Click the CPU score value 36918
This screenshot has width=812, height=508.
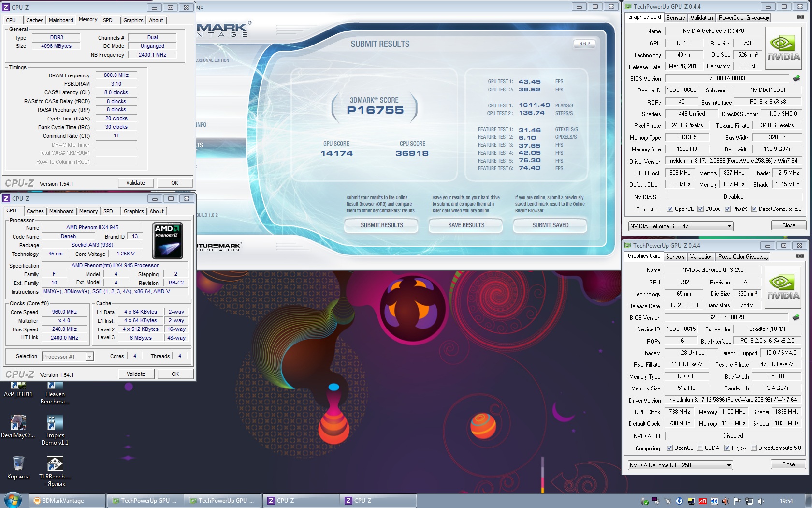coord(412,153)
